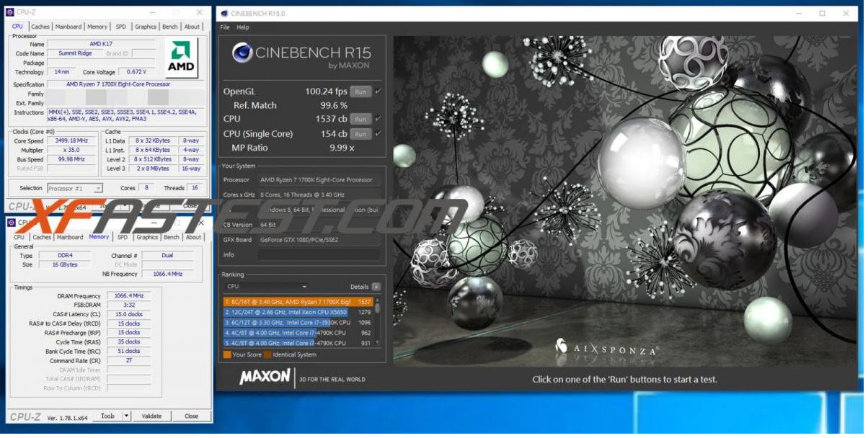This screenshot has height=438, width=868.
Task: Switch to Graphics tab in CPU-Z memory window
Action: point(147,237)
